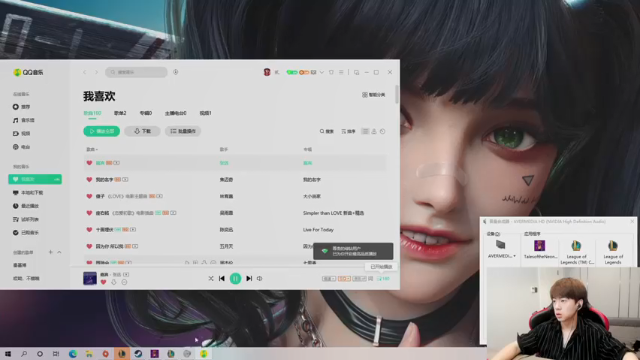Click the 下载 download button

tap(142, 131)
